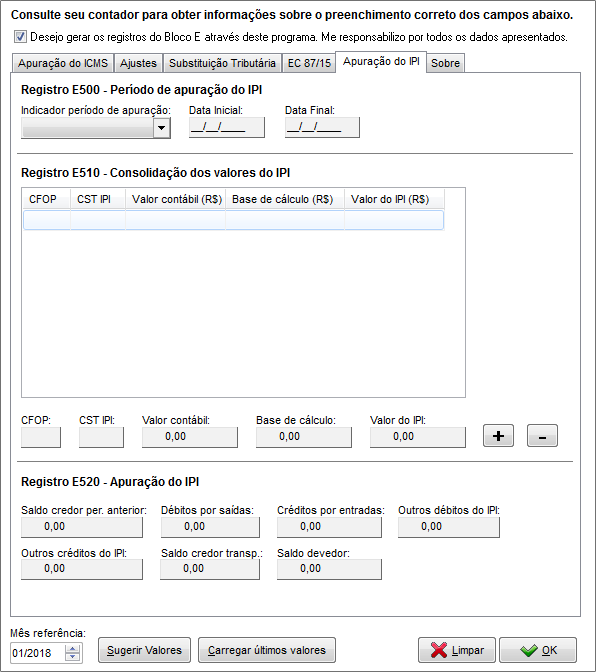Decrease Mês referência with the down arrow
Image resolution: width=596 pixels, height=672 pixels.
pos(73,657)
